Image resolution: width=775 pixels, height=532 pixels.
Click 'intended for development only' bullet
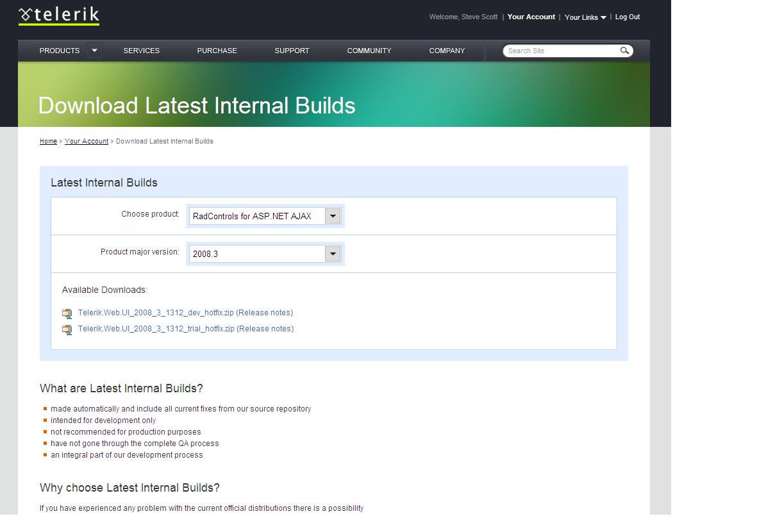(103, 420)
